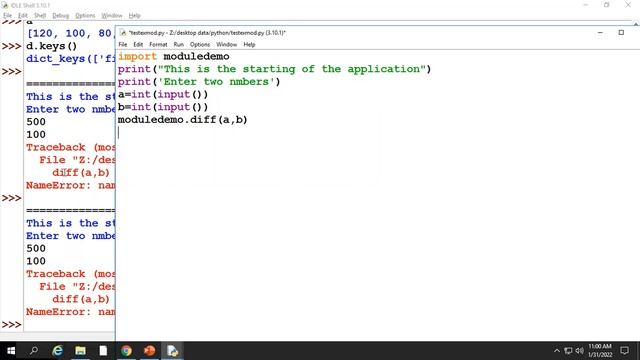
Task: Open the white document app on taskbar
Action: 103,351
